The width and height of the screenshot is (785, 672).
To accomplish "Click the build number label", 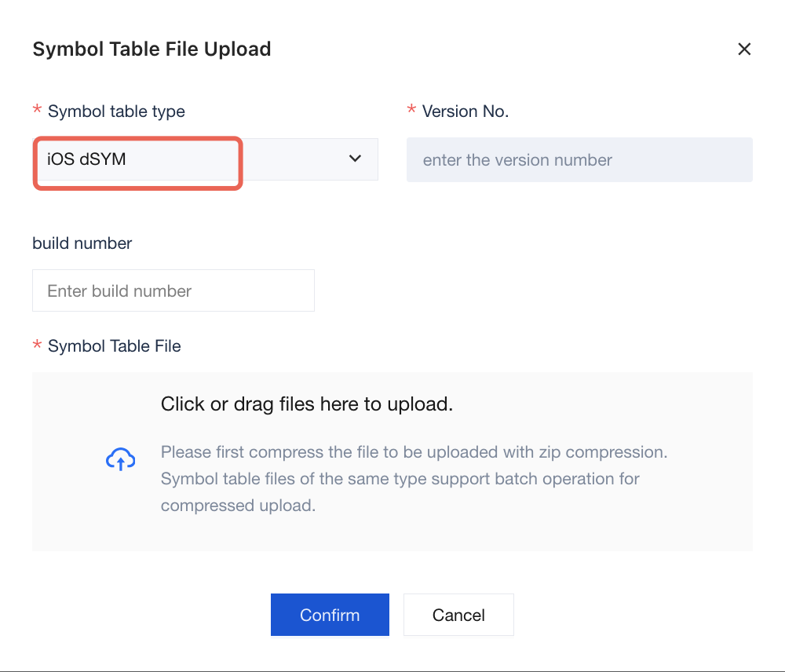I will (x=82, y=243).
